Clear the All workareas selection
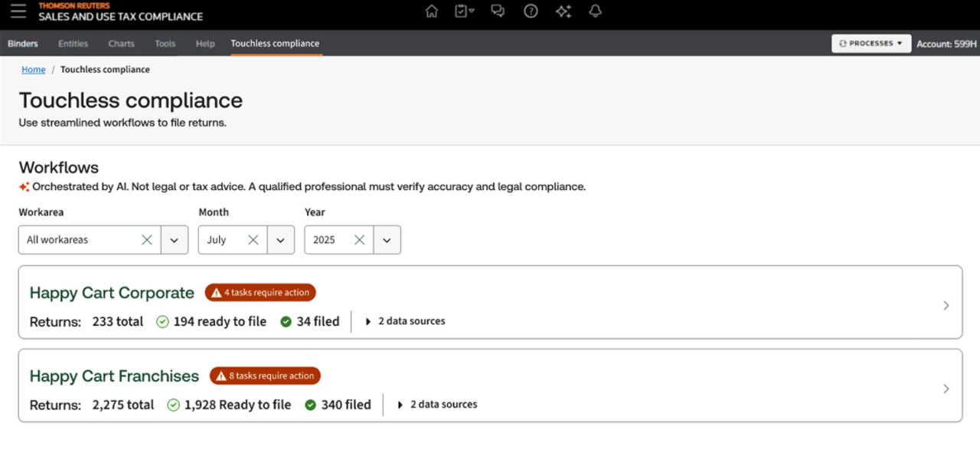This screenshot has height=456, width=980. (x=147, y=240)
